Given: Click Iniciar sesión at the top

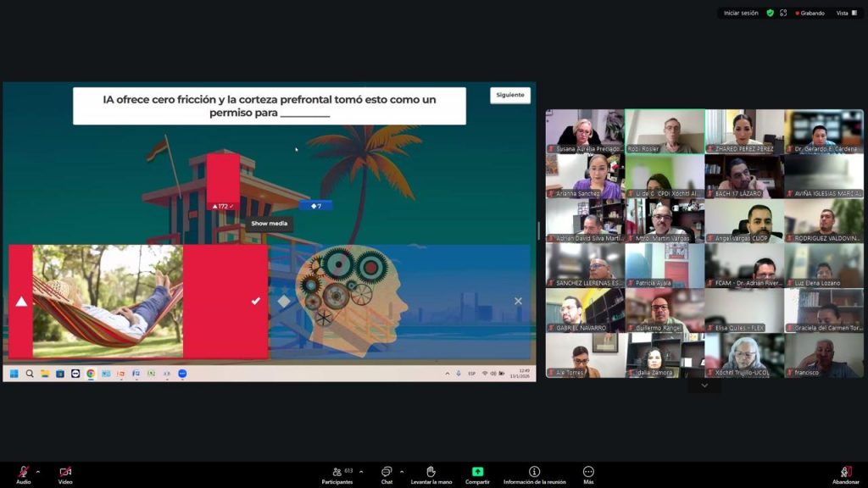Looking at the screenshot, I should [741, 13].
